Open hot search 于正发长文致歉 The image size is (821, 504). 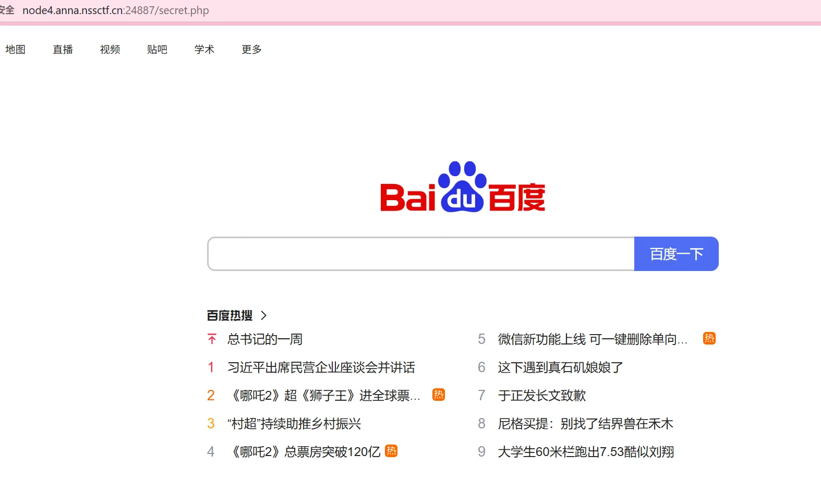coord(541,396)
